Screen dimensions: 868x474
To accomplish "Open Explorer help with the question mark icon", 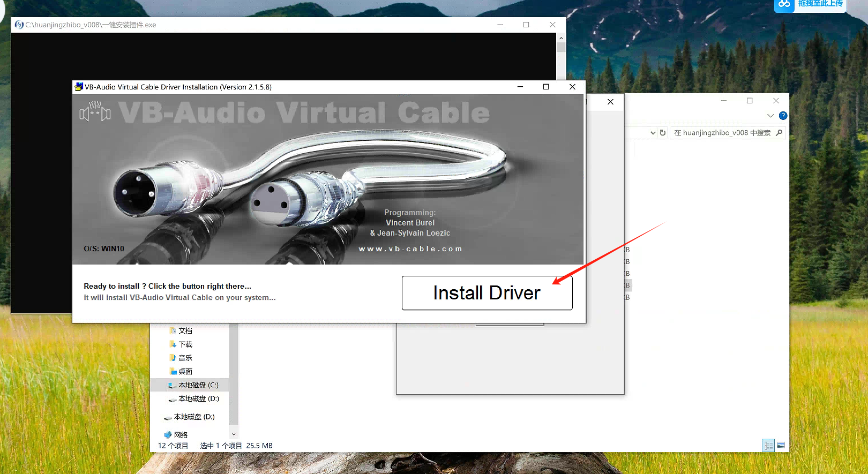I will (x=783, y=116).
